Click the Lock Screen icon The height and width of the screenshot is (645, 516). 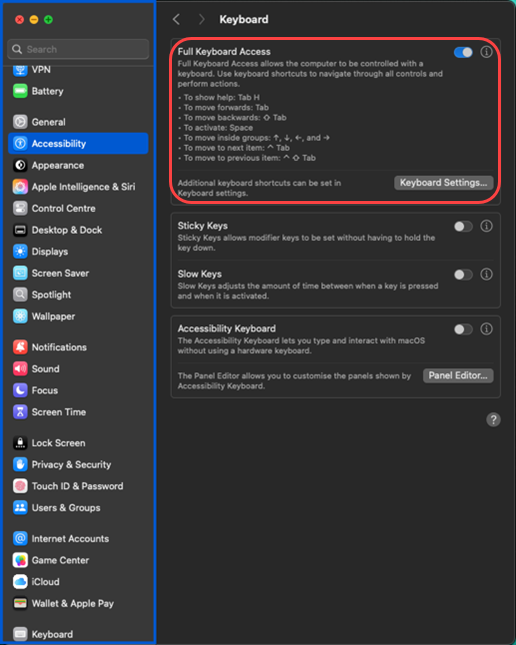[20, 443]
